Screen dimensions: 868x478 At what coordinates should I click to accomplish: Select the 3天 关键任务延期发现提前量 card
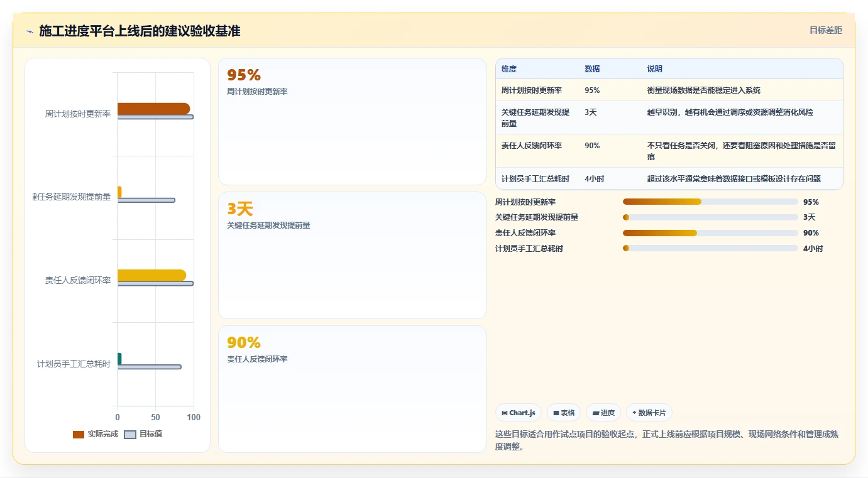[352, 255]
